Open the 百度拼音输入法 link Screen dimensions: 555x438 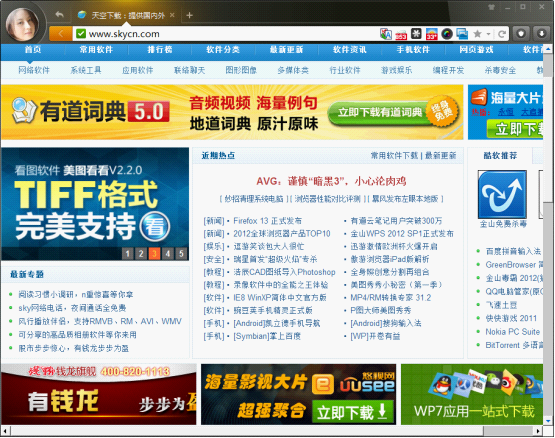coord(513,251)
